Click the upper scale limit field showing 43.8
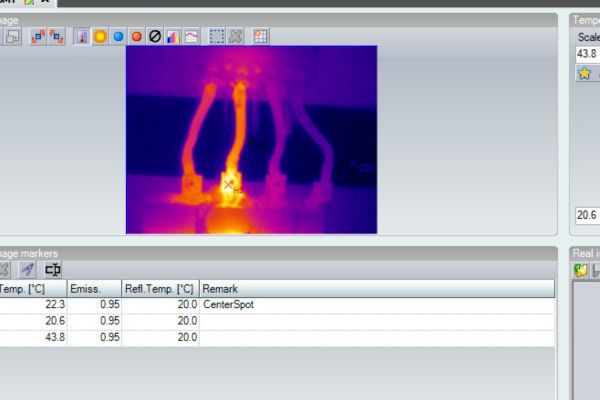 [x=588, y=54]
